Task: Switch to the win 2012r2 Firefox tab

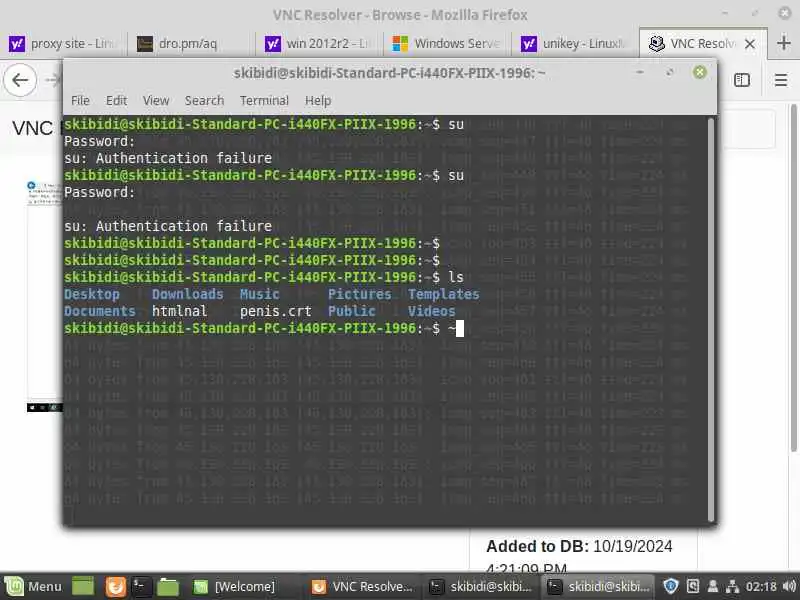Action: pyautogui.click(x=318, y=44)
